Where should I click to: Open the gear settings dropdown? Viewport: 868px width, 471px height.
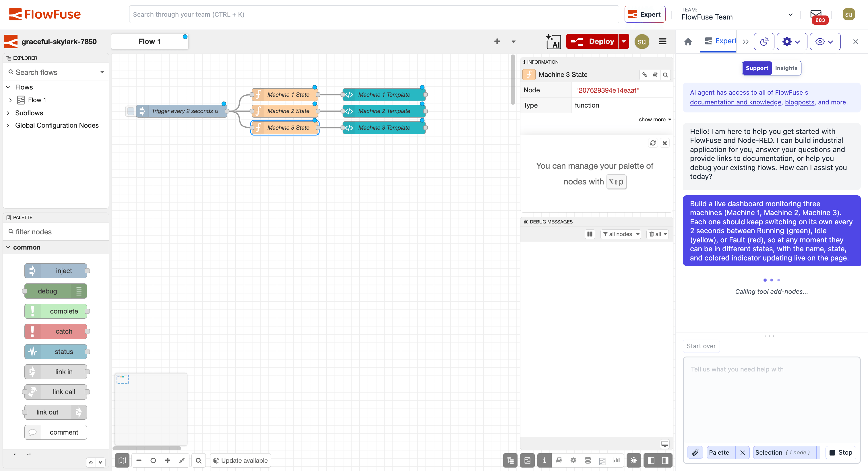(x=792, y=41)
